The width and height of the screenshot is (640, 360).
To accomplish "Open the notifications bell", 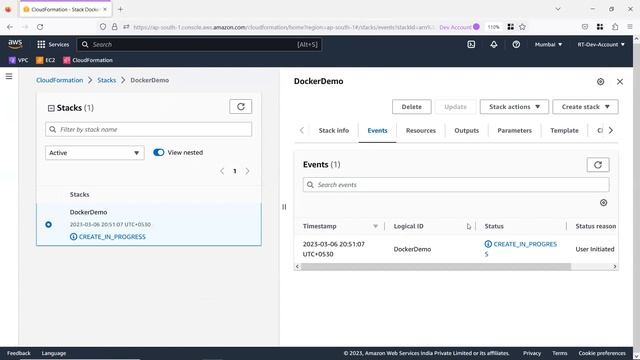I will [493, 44].
